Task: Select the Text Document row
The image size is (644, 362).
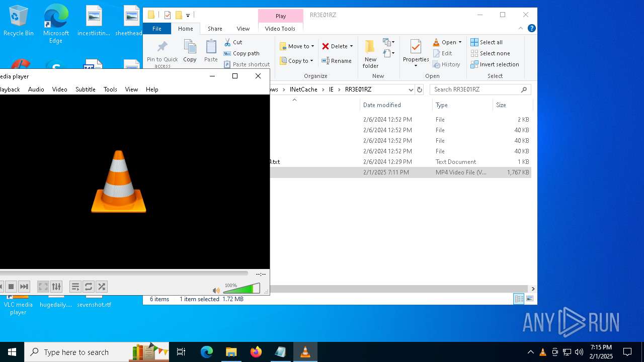Action: point(400,162)
